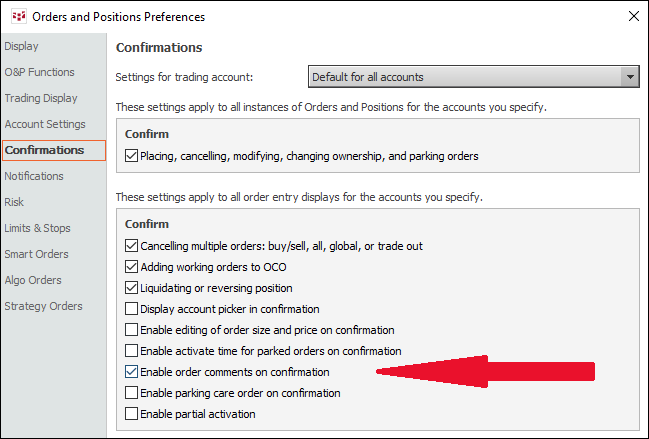Go to Trading Display settings
This screenshot has height=439, width=649.
pos(41,98)
